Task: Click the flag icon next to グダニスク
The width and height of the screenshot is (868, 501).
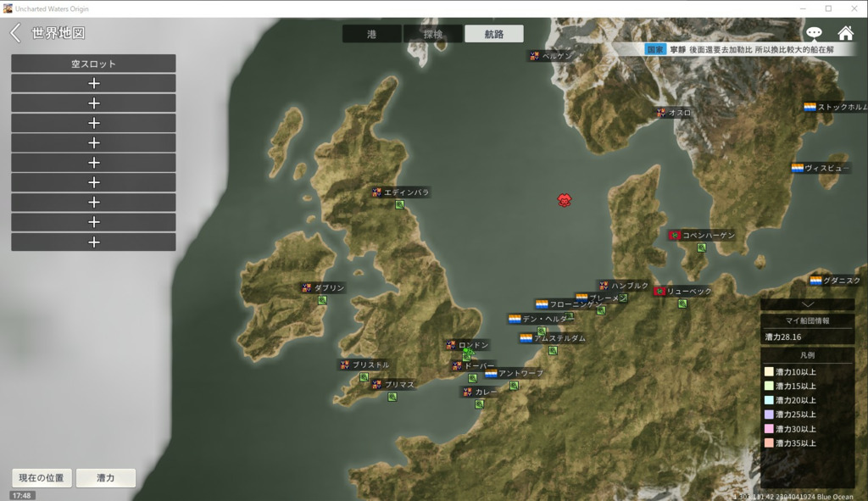Action: click(815, 281)
